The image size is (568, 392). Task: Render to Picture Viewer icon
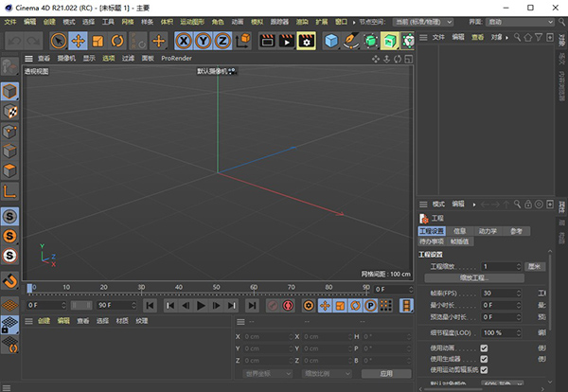coord(287,41)
